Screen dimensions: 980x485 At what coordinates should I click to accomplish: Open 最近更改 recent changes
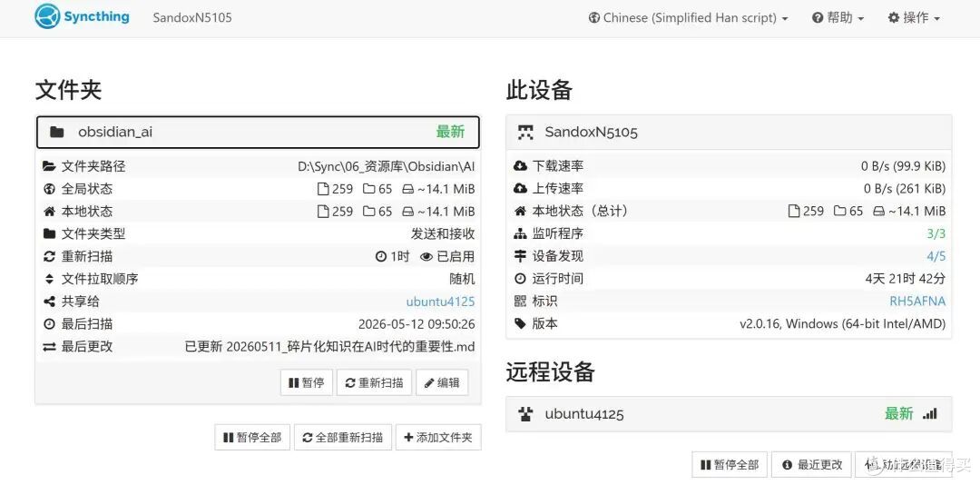[x=811, y=465]
